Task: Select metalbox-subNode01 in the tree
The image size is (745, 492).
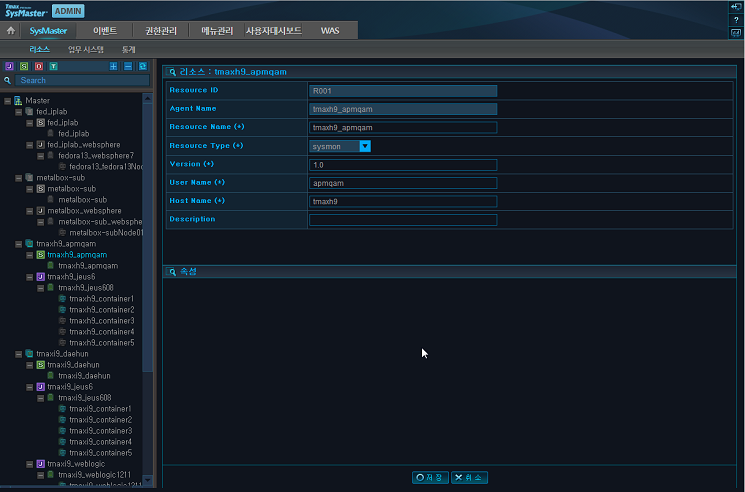Action: (106, 233)
